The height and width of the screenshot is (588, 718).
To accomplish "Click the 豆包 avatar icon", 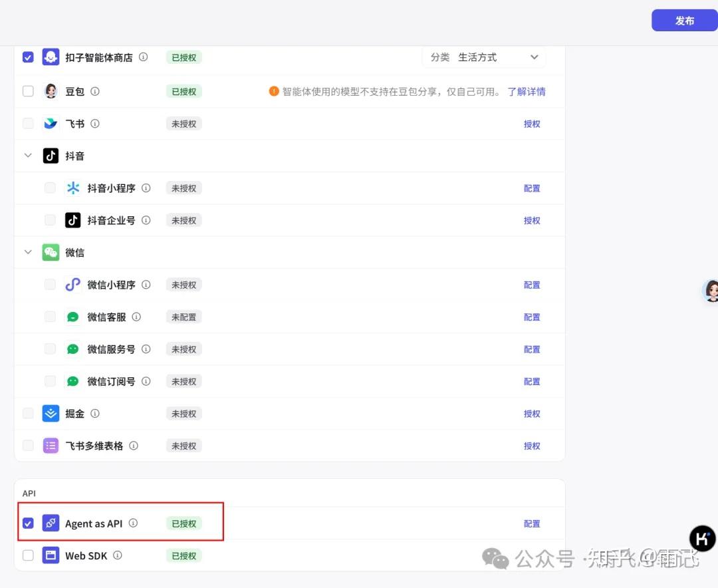I will 51,91.
